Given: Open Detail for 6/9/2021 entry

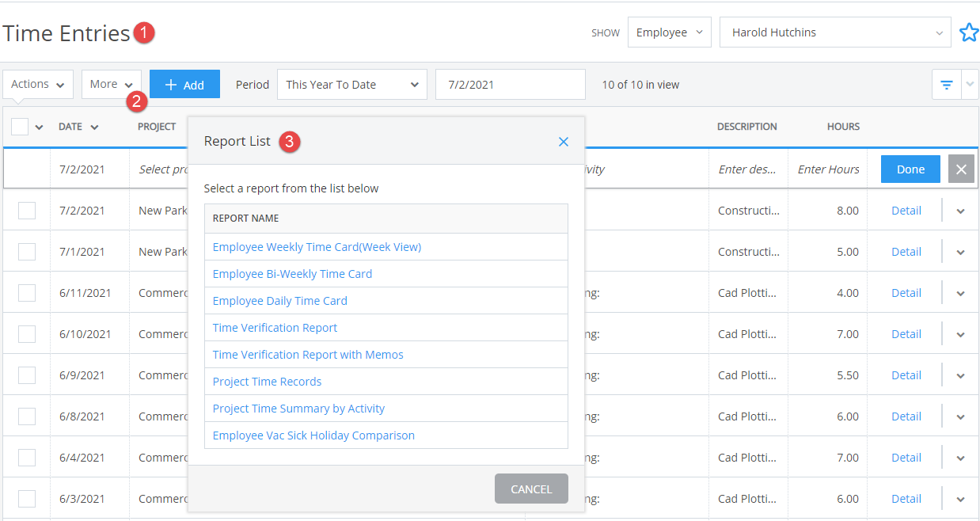Looking at the screenshot, I should click(906, 375).
